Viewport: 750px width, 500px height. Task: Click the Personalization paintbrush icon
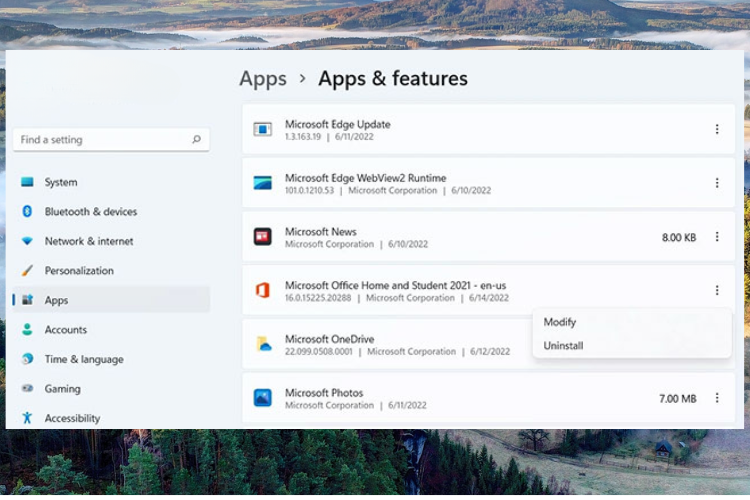(x=27, y=270)
